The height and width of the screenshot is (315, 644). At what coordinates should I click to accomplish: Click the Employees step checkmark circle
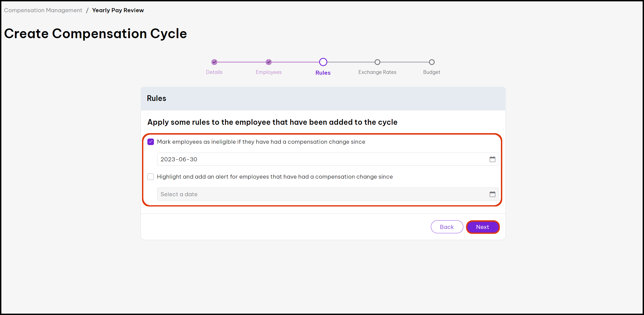269,62
